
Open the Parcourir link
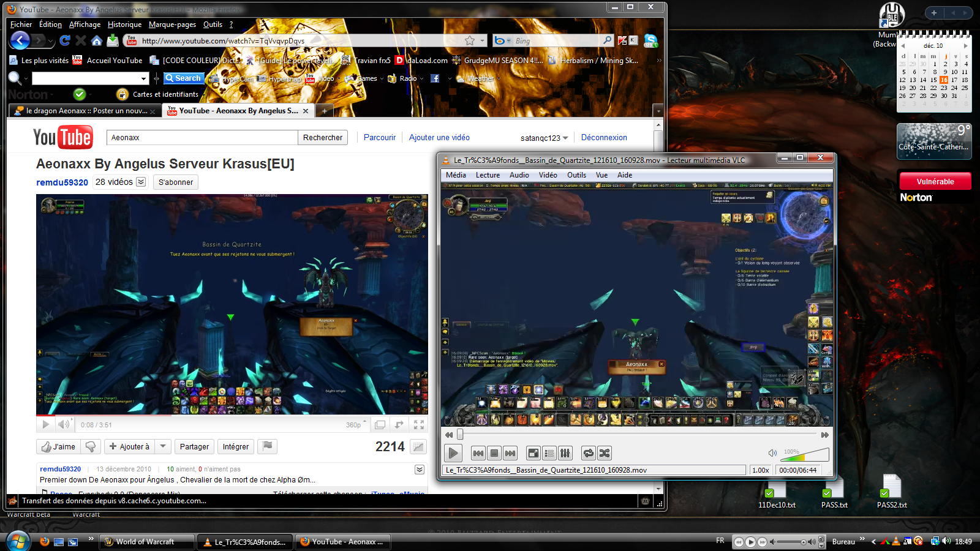(380, 138)
